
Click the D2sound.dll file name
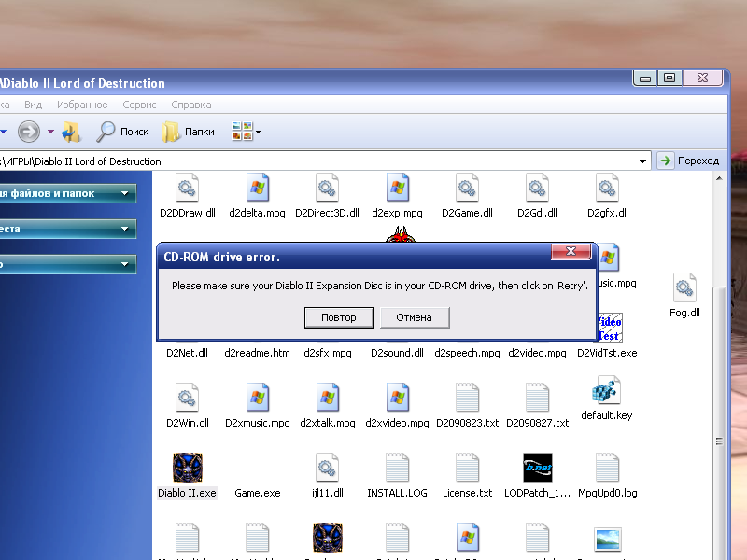point(398,353)
